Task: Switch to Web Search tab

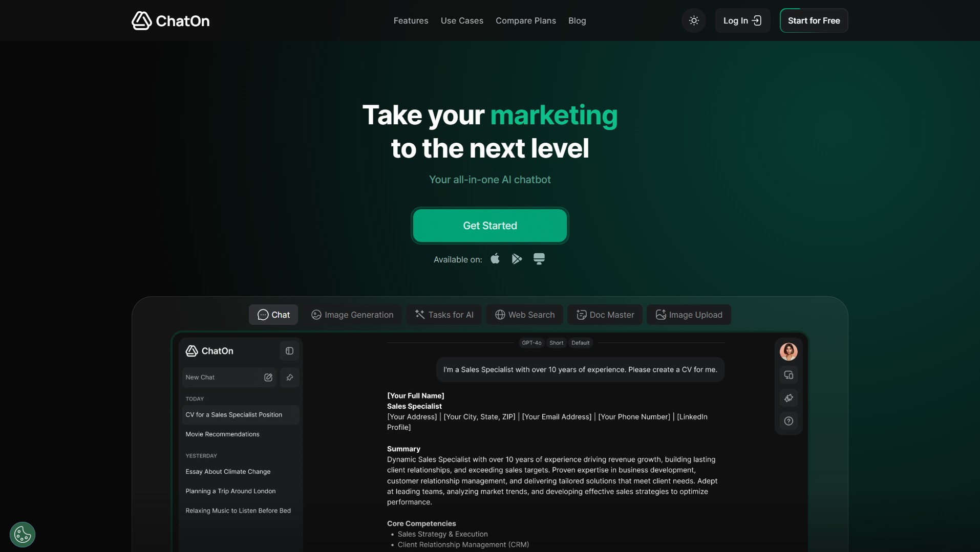Action: [524, 315]
